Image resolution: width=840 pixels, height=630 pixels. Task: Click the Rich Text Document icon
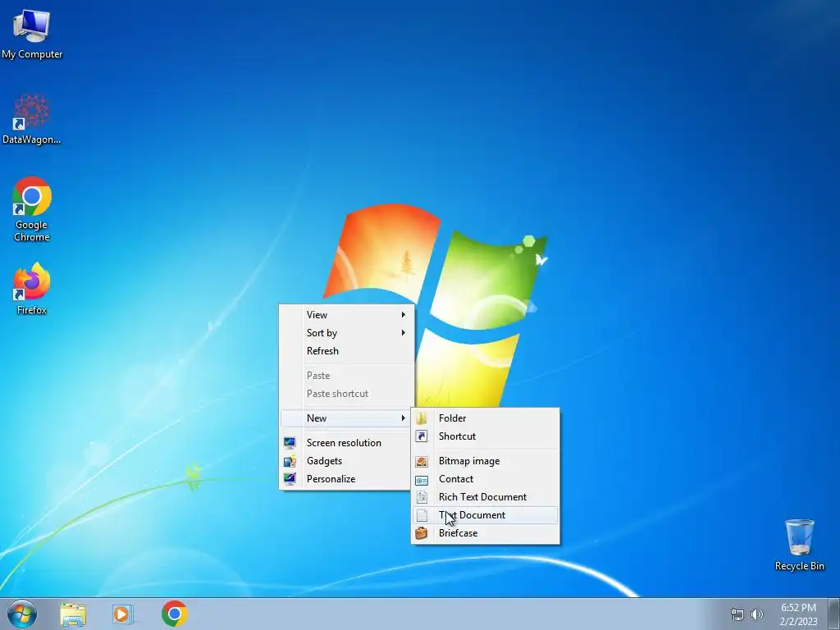[422, 497]
